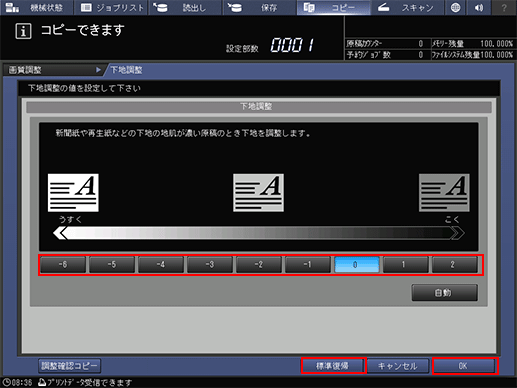Viewport: 517px width, 388px height.
Task: Switch to the 保存 store tab
Action: 259,7
